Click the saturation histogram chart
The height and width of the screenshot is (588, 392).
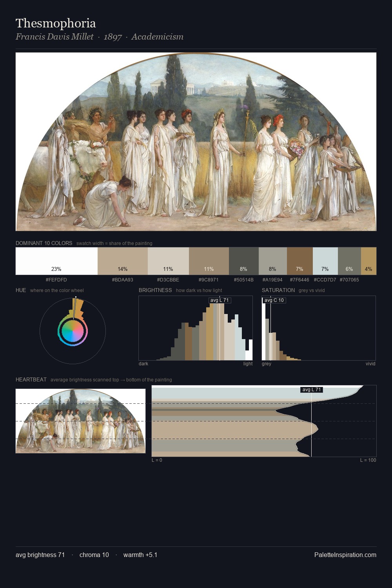[319, 328]
